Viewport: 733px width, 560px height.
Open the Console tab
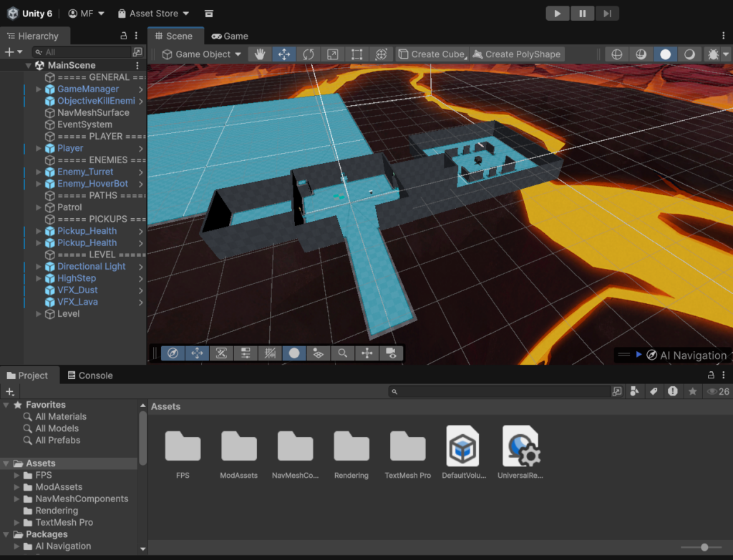89,375
